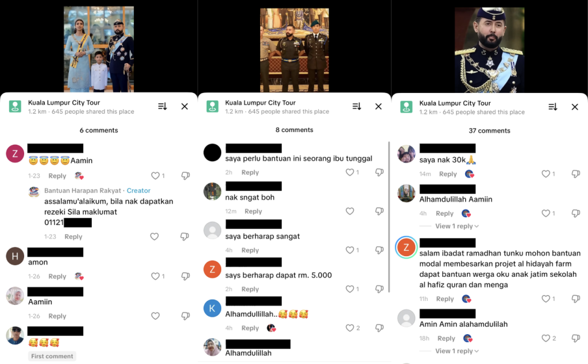Screen dimensions: 588x364
Task: Dislike the "saya perlu bantuan" comment
Action: (x=380, y=172)
